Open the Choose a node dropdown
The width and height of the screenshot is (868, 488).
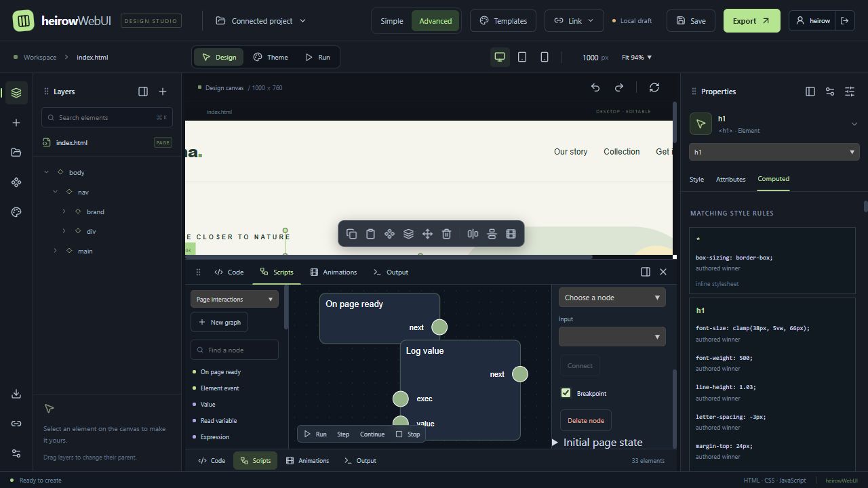(x=612, y=298)
